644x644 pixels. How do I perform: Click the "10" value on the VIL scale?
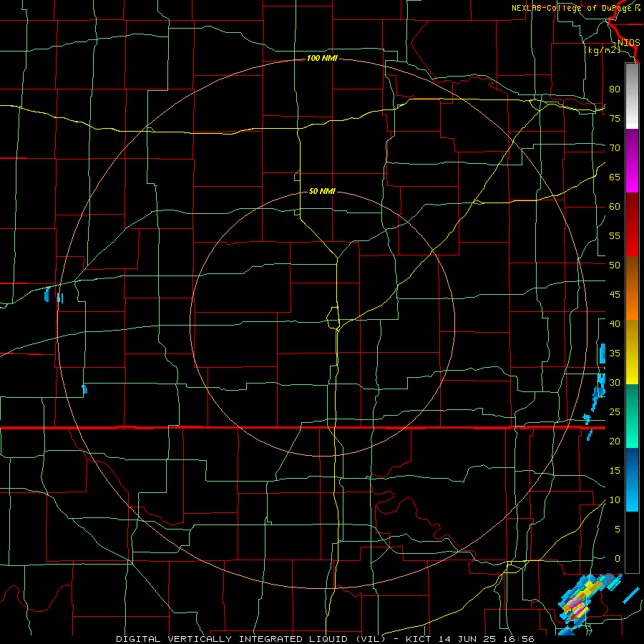(x=615, y=500)
